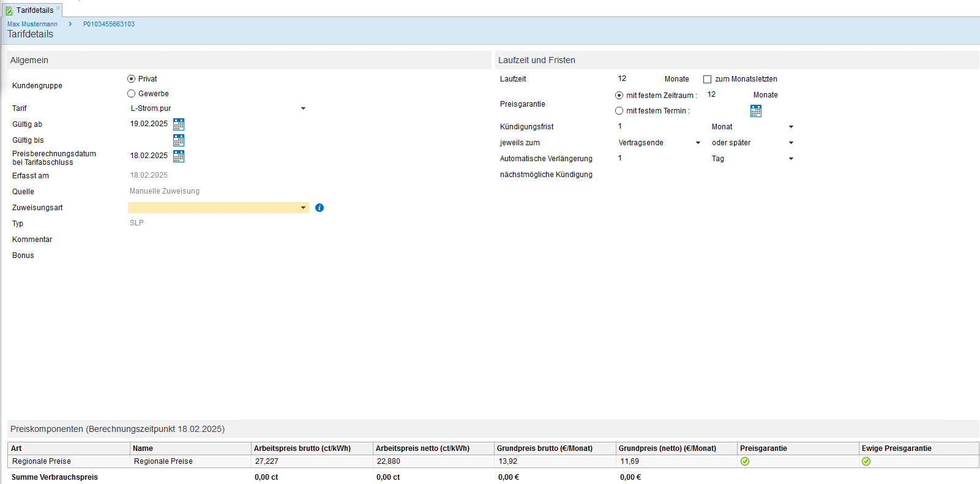Sort by Grundpreis (netto) column header
This screenshot has height=484, width=980.
click(x=676, y=448)
